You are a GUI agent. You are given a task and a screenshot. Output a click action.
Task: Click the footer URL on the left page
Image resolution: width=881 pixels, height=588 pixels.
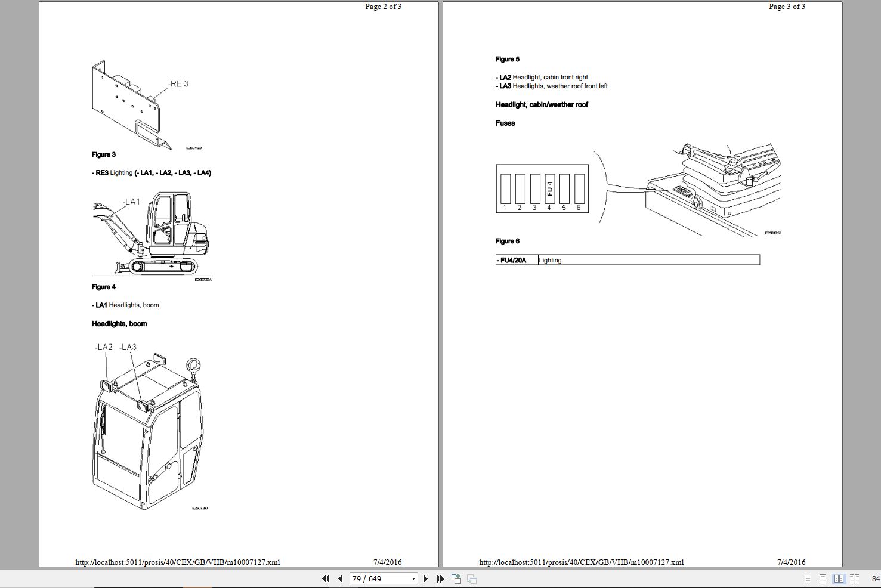178,562
